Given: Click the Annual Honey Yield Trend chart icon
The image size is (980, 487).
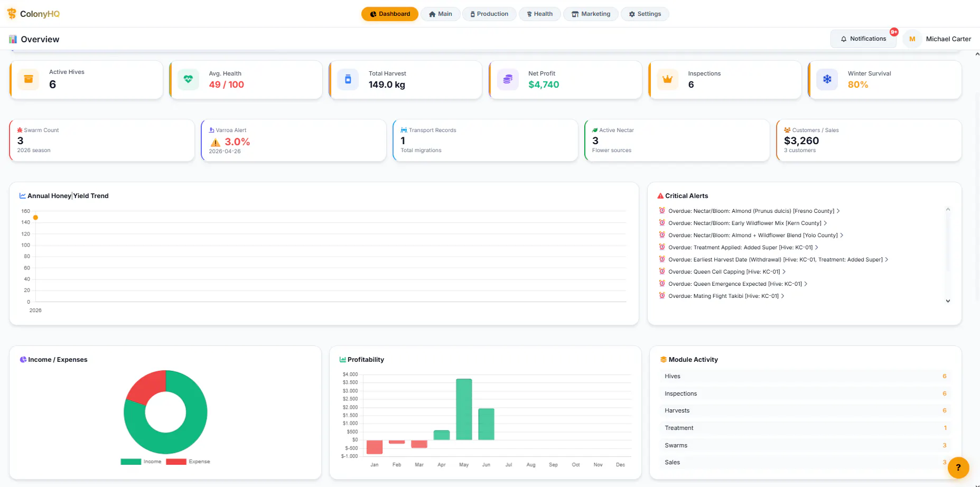Looking at the screenshot, I should click(23, 196).
